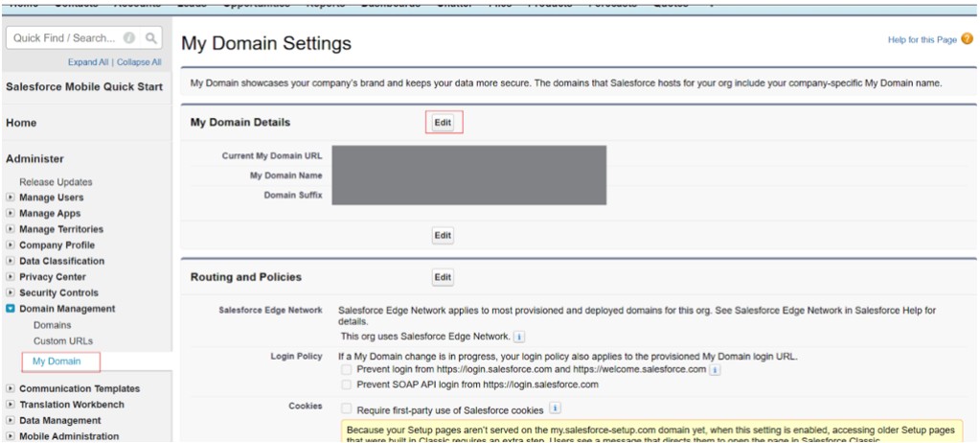The height and width of the screenshot is (443, 980).
Task: Click info icon beside Salesforce Edge Network text
Action: pos(518,337)
